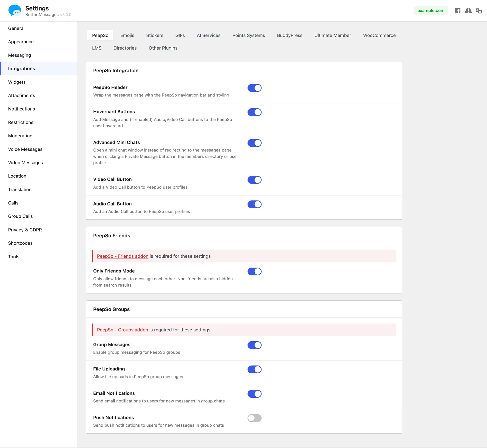
Task: Disable Hovercard Buttons toggle
Action: point(254,112)
